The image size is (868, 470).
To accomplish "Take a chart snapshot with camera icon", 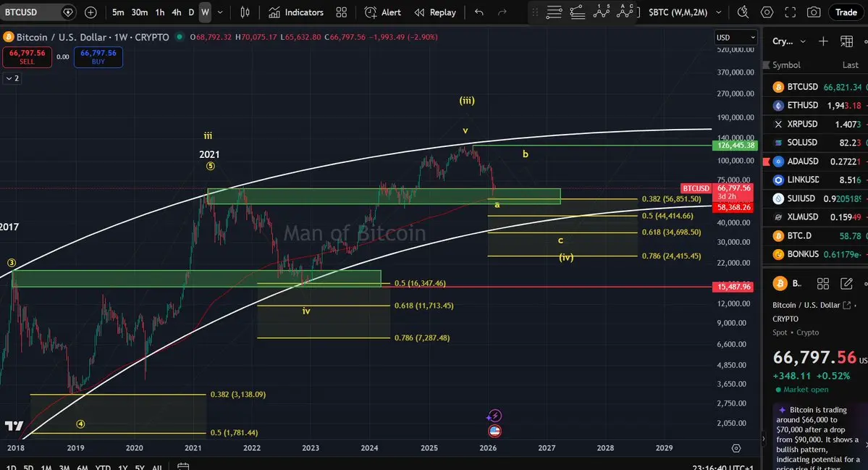I will click(814, 12).
